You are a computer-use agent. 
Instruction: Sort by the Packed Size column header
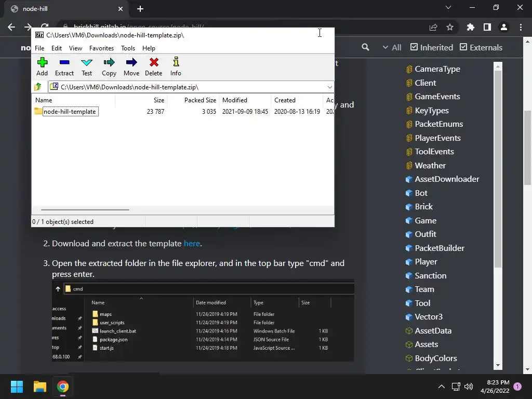pyautogui.click(x=193, y=100)
